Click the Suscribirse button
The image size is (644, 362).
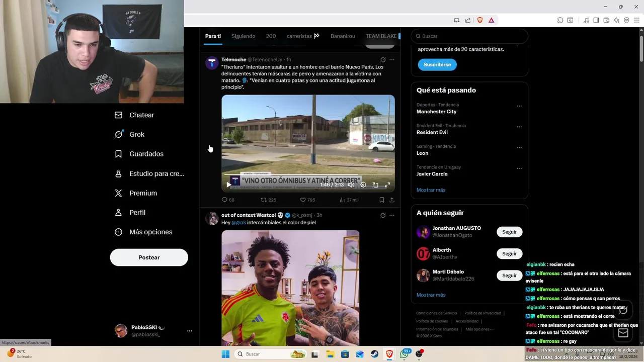point(437,64)
